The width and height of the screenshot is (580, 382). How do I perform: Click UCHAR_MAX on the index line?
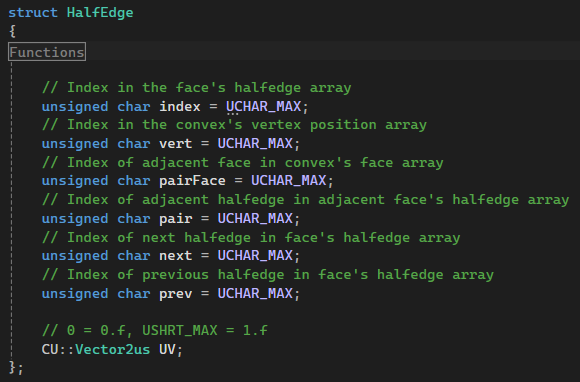(263, 107)
